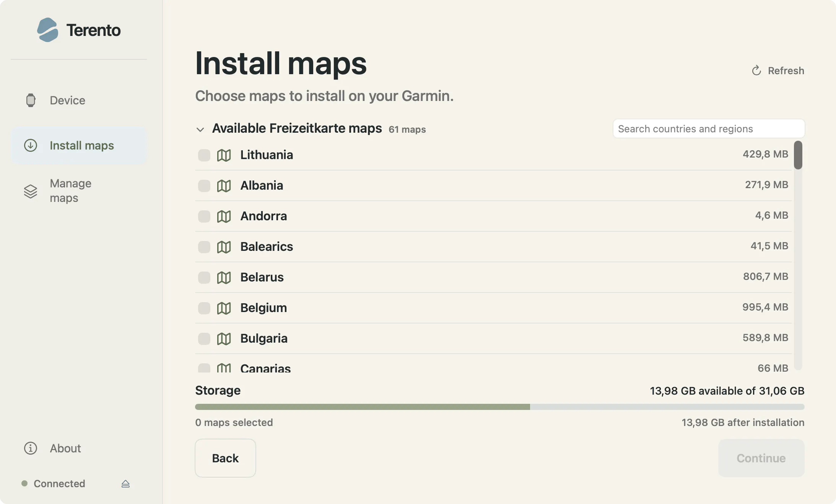Viewport: 836px width, 504px height.
Task: Click the Refresh arrow icon
Action: pos(756,71)
